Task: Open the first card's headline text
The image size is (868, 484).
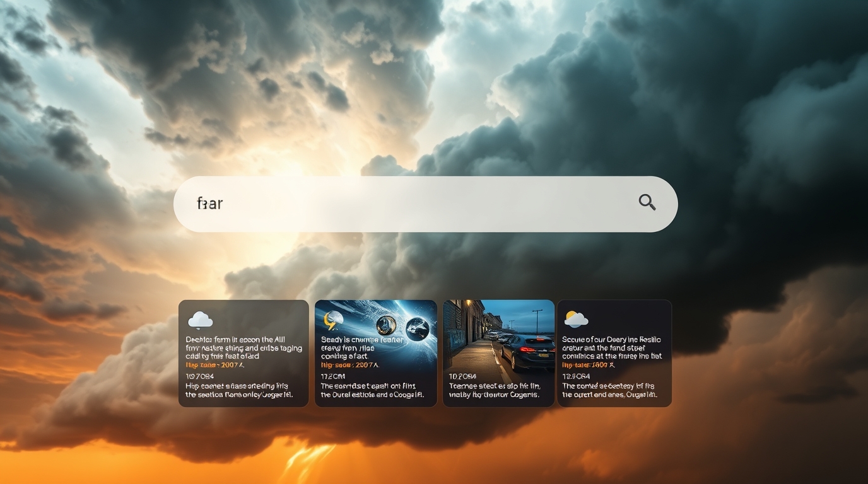Action: [243, 347]
